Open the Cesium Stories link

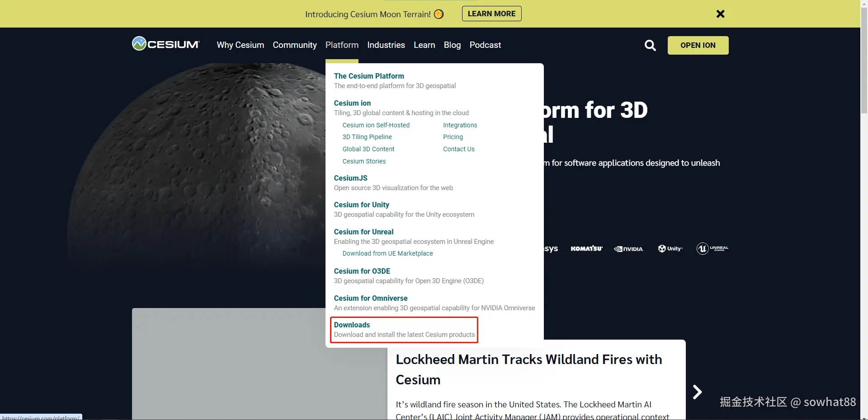364,161
